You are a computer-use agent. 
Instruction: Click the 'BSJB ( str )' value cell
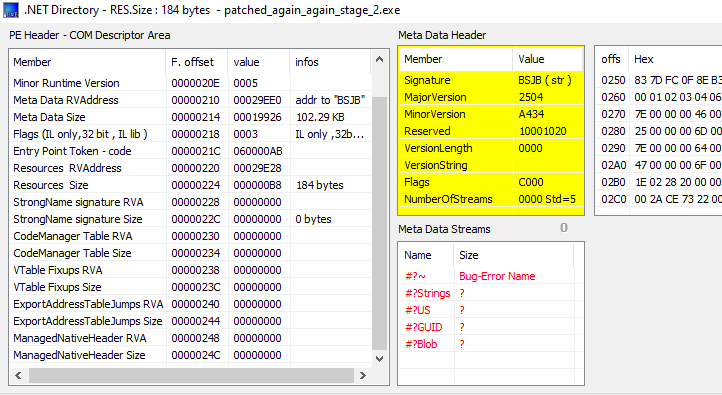click(x=548, y=80)
